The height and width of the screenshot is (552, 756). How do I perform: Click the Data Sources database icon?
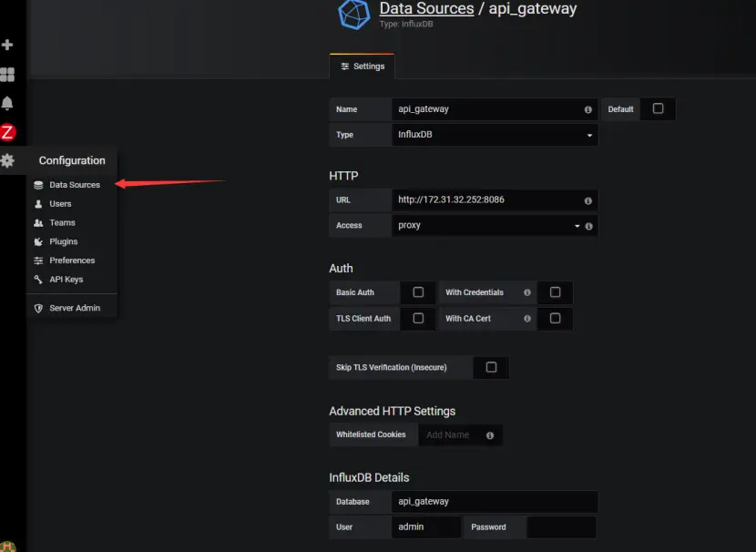point(38,185)
